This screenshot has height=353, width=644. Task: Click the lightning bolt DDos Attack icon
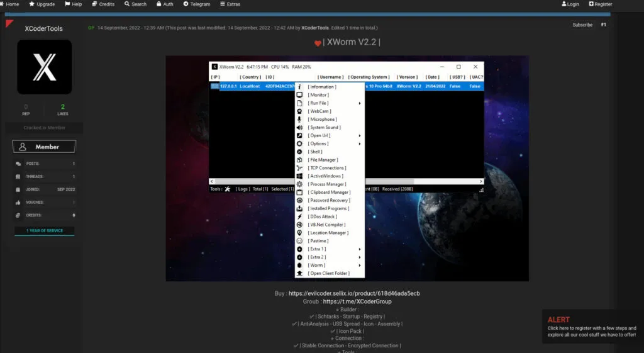coord(299,216)
